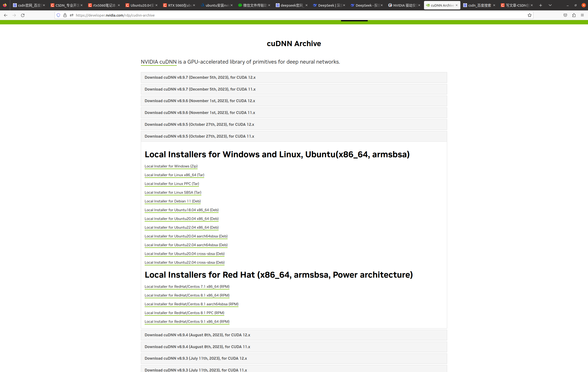Close the 'NVIDIA 驱动安' tab
Image resolution: width=588 pixels, height=372 pixels.
click(419, 5)
